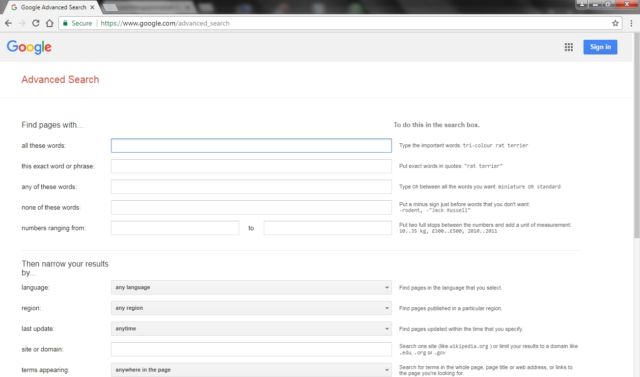Open the any region dropdown
Viewport: 640px width, 377px height.
click(x=251, y=308)
